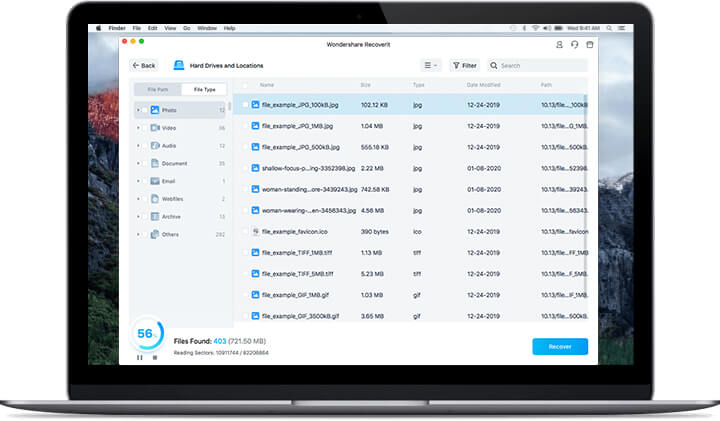The image size is (720, 421).
Task: Tick the Video category checkbox
Action: coord(145,128)
